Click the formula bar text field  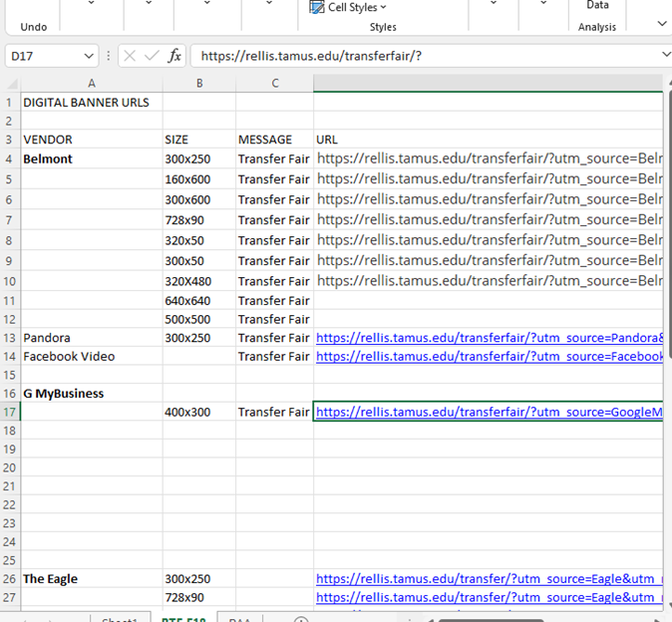427,56
